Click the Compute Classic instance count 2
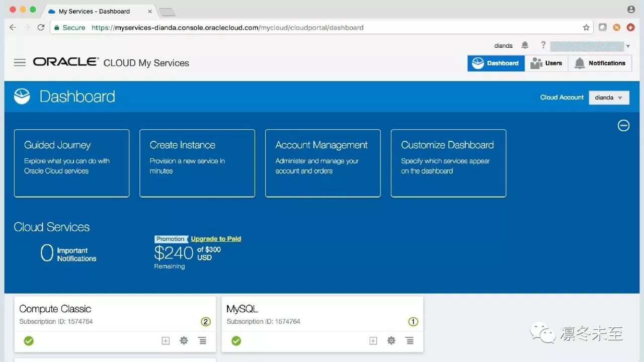 point(206,322)
